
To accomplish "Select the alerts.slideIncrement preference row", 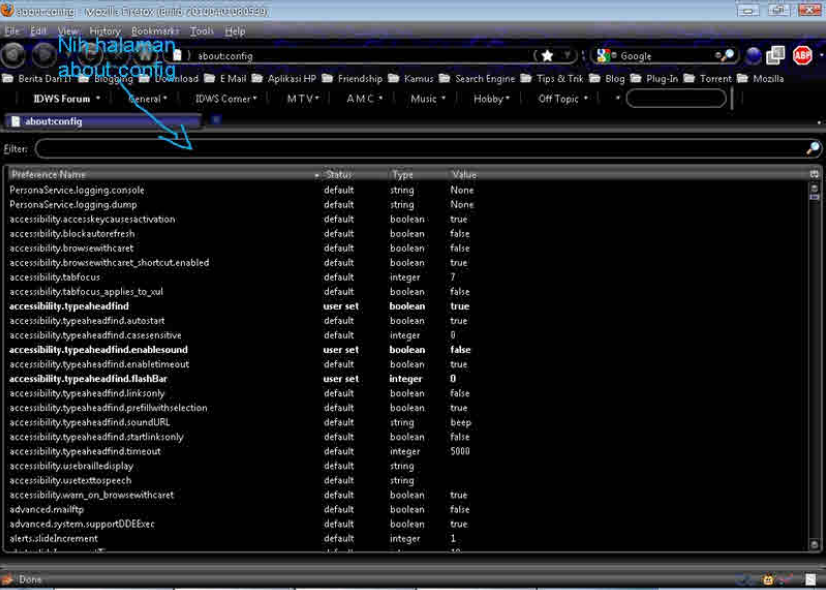I will tap(407, 538).
